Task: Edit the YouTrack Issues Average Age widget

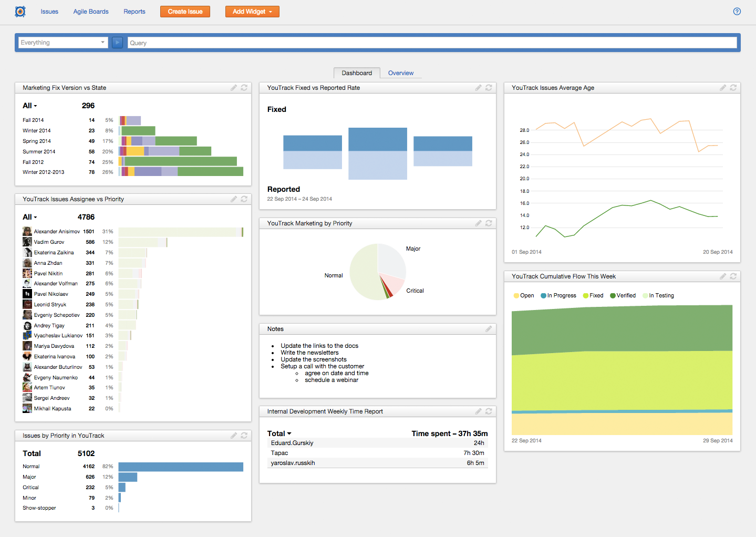Action: click(723, 88)
